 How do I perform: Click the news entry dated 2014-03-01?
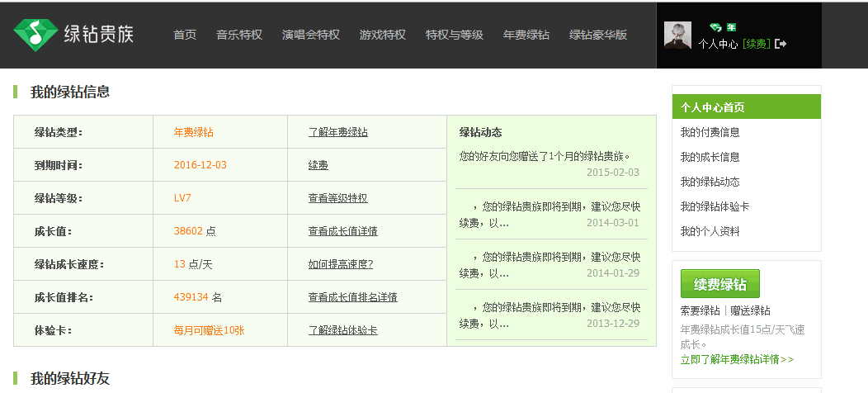click(550, 215)
